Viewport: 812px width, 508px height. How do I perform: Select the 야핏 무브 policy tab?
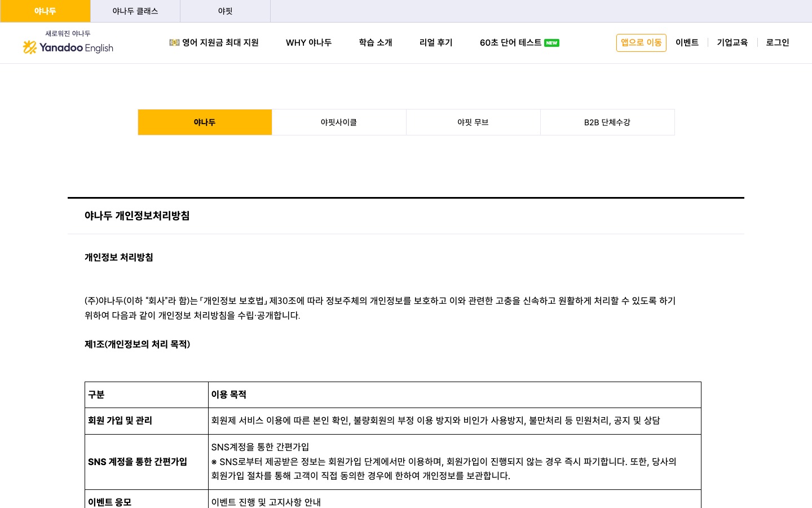tap(473, 122)
